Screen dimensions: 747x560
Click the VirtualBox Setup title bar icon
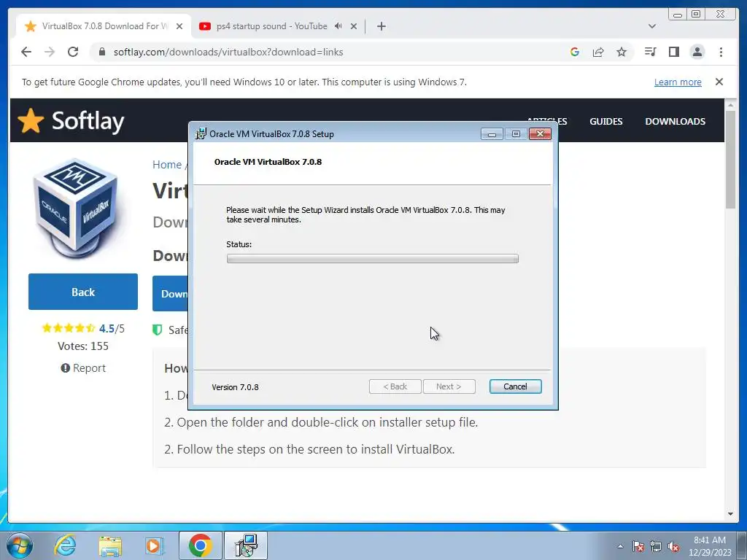coord(201,134)
